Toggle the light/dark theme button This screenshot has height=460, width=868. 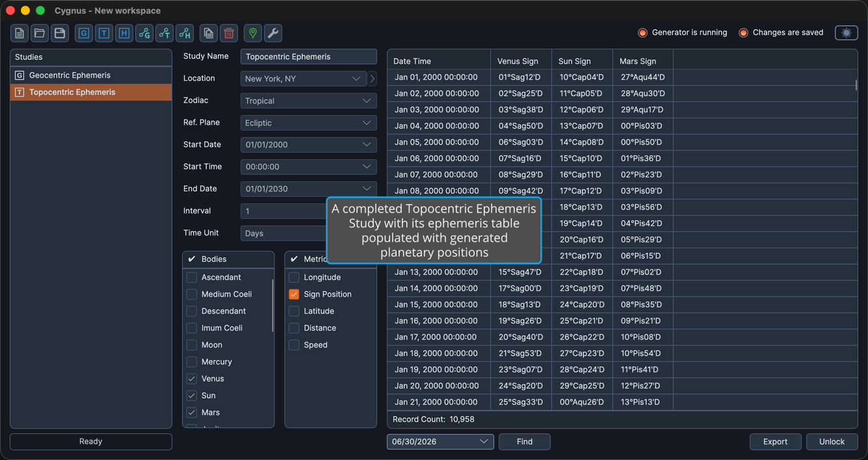tap(847, 33)
